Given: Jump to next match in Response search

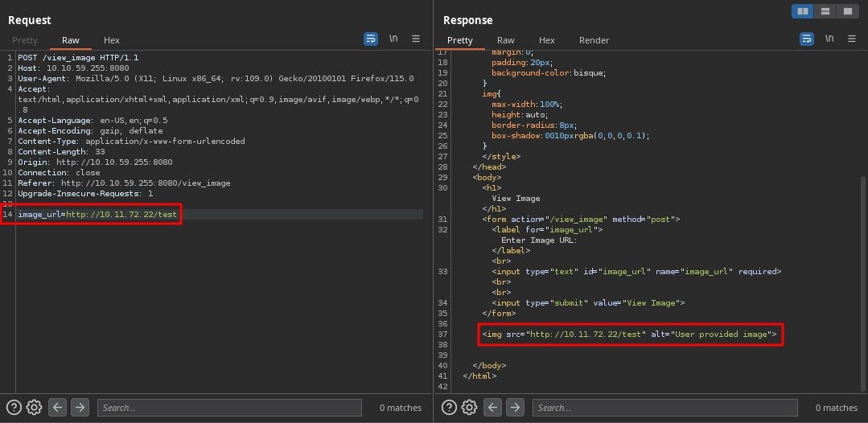Looking at the screenshot, I should coord(515,408).
